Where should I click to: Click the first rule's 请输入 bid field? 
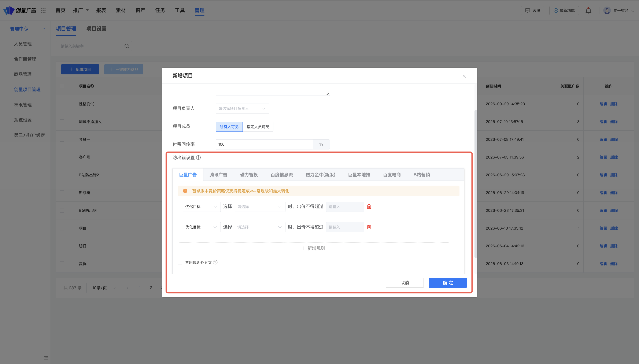pos(345,207)
